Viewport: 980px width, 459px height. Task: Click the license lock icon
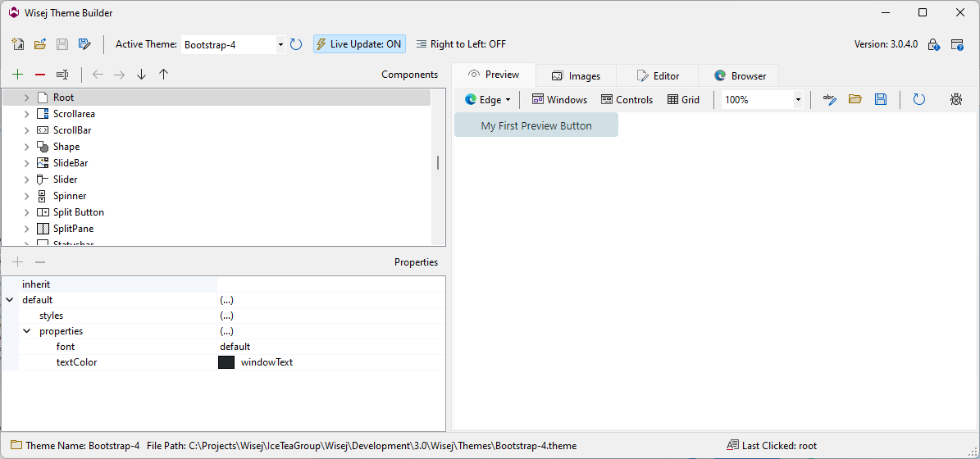pyautogui.click(x=933, y=44)
